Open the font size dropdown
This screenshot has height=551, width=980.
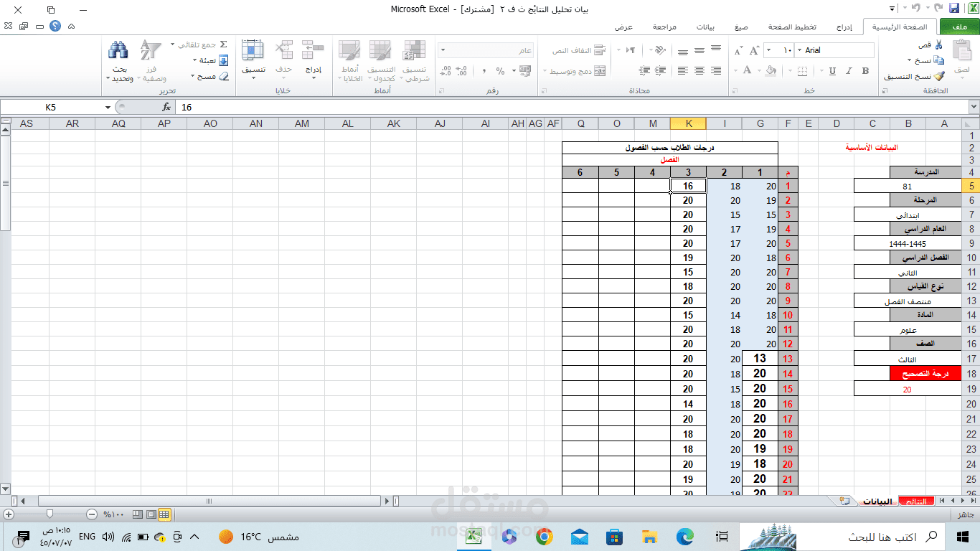[768, 50]
